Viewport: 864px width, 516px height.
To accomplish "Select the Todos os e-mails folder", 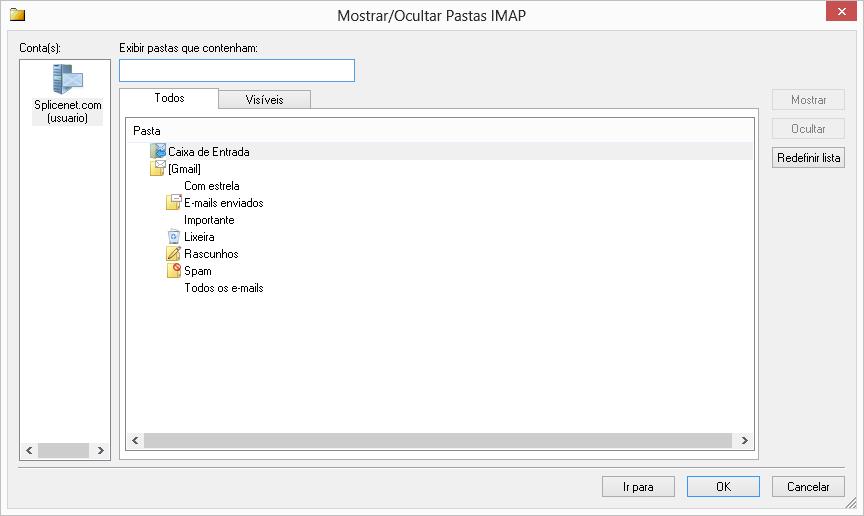I will (x=224, y=288).
